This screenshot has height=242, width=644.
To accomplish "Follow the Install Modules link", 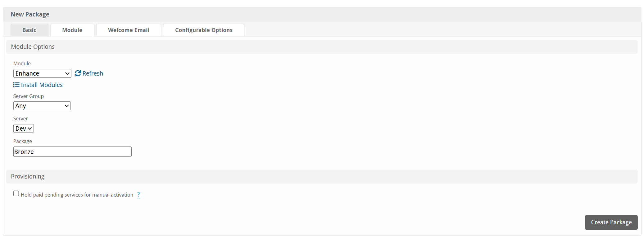I will point(42,85).
